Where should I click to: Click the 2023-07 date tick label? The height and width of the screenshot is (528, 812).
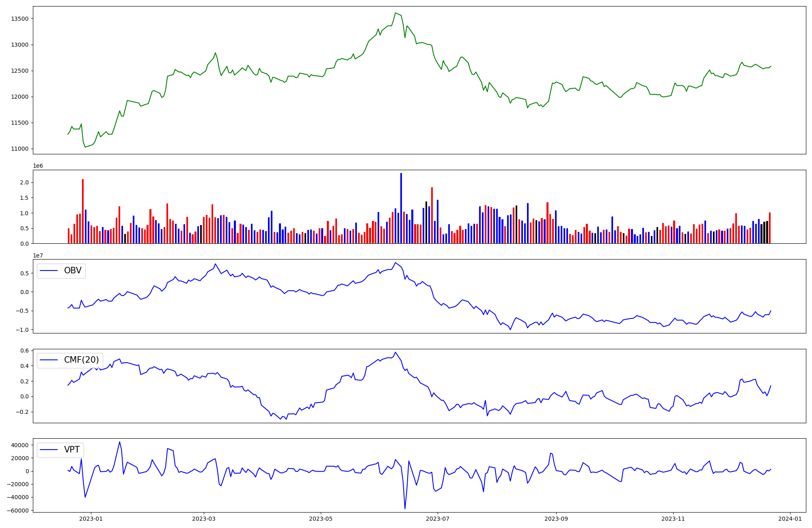click(x=438, y=519)
